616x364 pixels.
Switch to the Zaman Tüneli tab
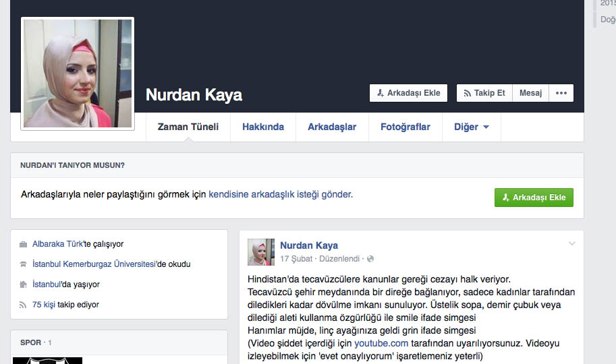[x=188, y=127]
